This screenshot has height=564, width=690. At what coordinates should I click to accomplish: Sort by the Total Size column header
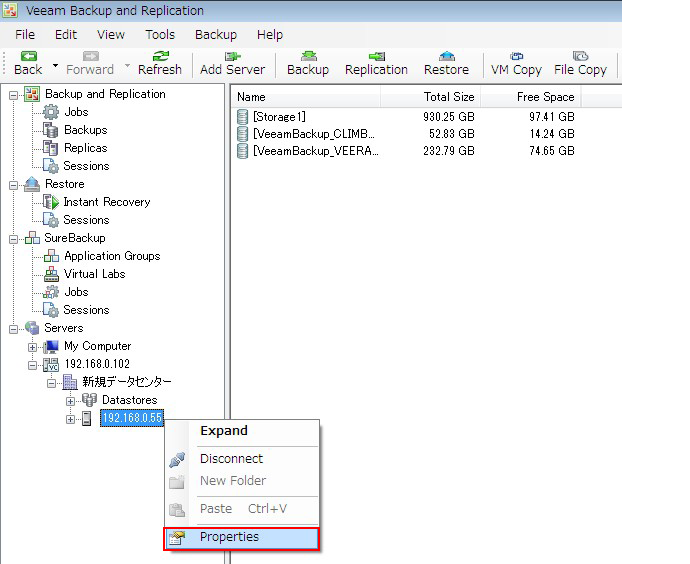coord(430,97)
